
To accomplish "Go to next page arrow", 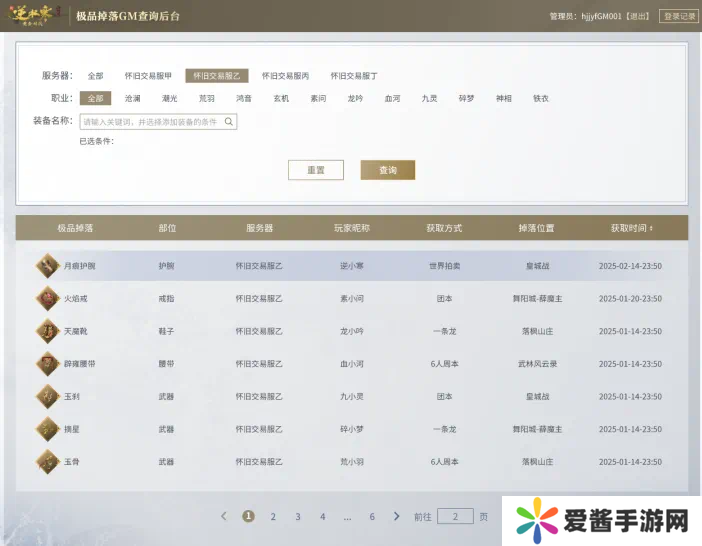I will click(x=396, y=516).
